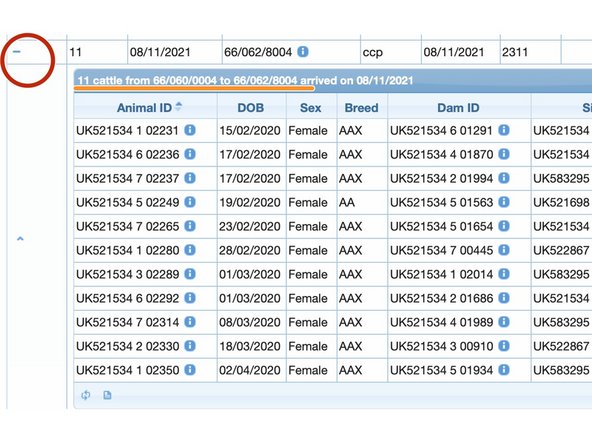Show info for animal UK521534 7 02265
The image size is (592, 444).
190,226
